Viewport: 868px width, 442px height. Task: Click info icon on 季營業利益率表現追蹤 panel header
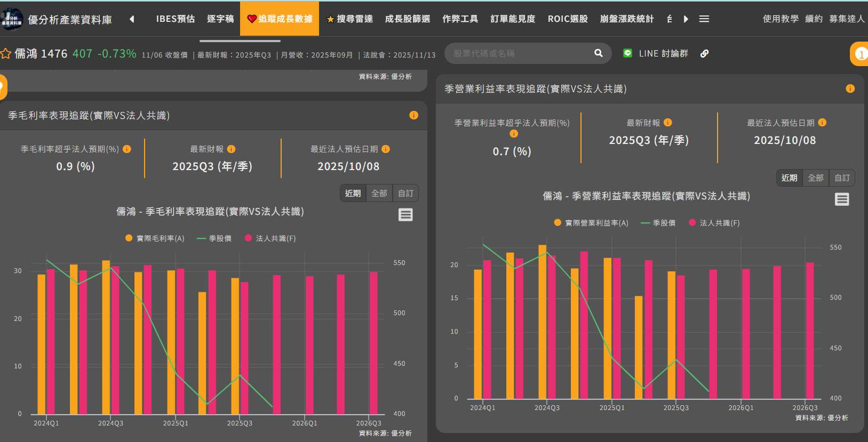(850, 89)
